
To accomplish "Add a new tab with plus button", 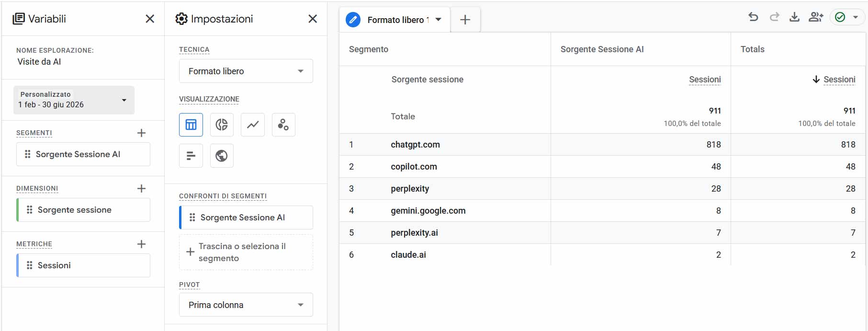I will point(465,20).
